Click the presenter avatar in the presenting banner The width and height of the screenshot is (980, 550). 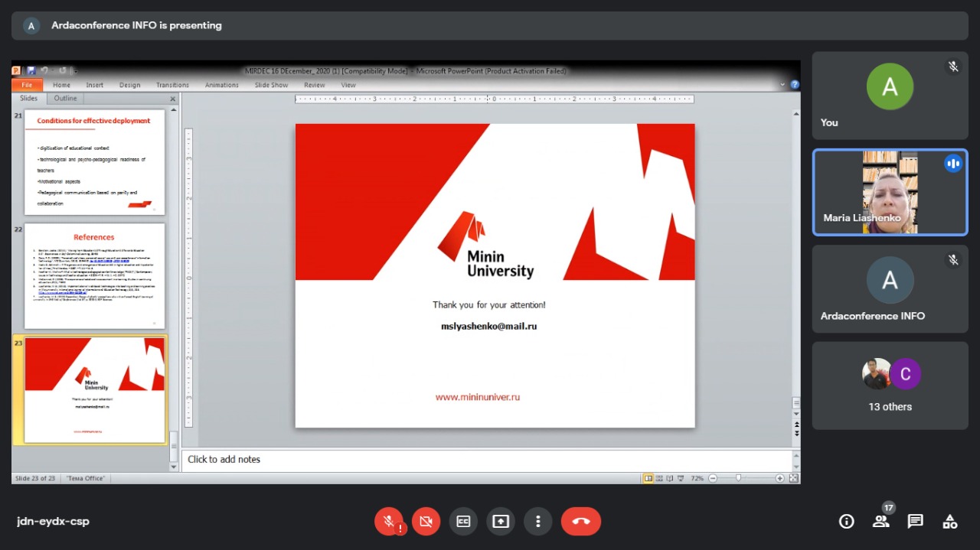[x=31, y=25]
